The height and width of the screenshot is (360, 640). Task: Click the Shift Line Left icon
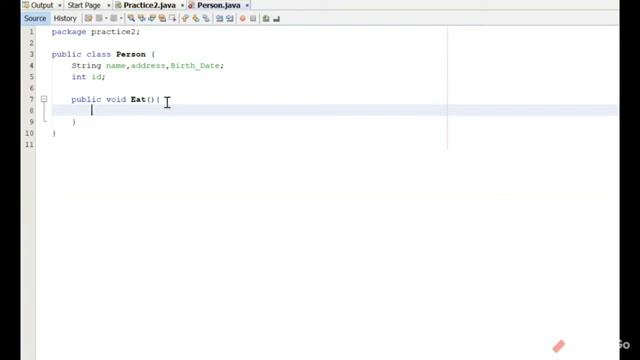click(x=219, y=18)
